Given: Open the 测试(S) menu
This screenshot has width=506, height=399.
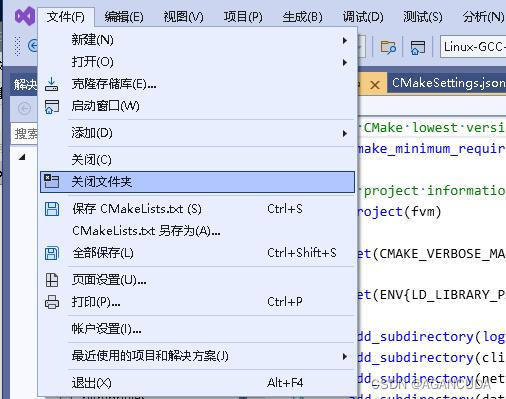Looking at the screenshot, I should [423, 17].
